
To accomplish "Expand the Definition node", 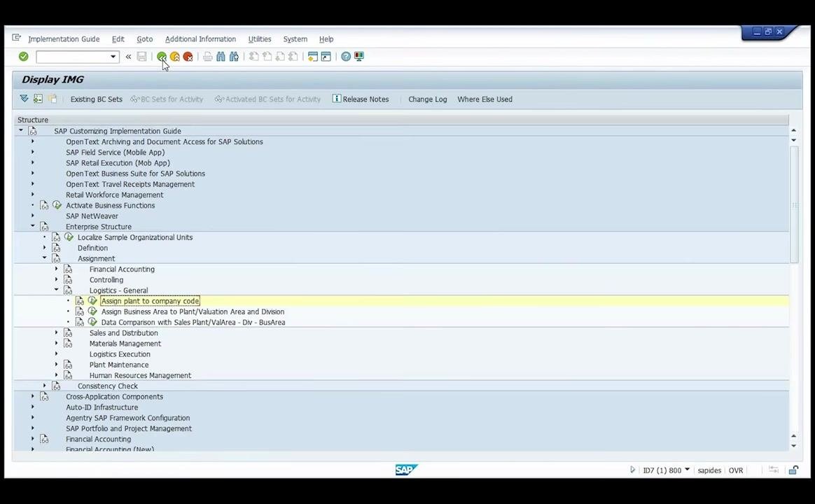I will (x=44, y=247).
